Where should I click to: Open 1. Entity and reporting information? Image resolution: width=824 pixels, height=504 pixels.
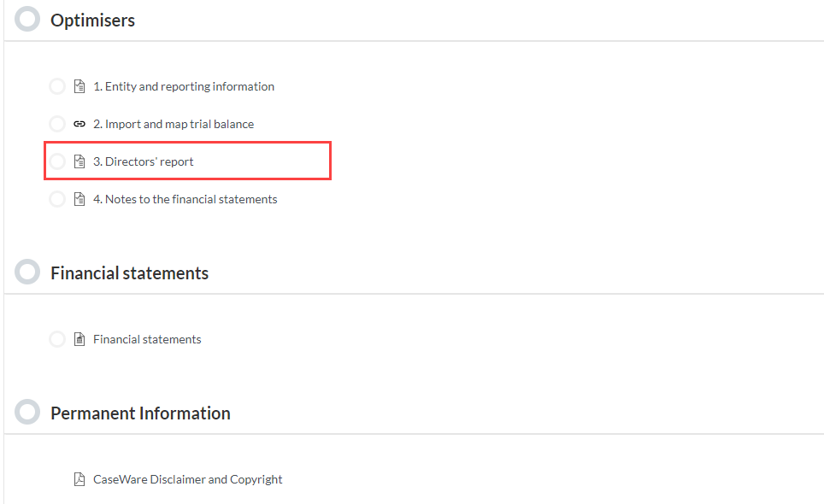(184, 86)
